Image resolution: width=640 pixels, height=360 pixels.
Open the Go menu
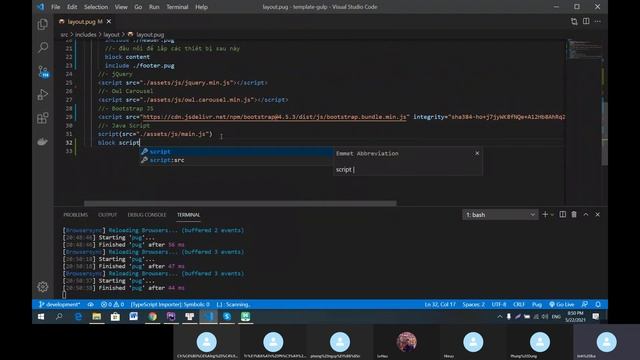pos(138,7)
